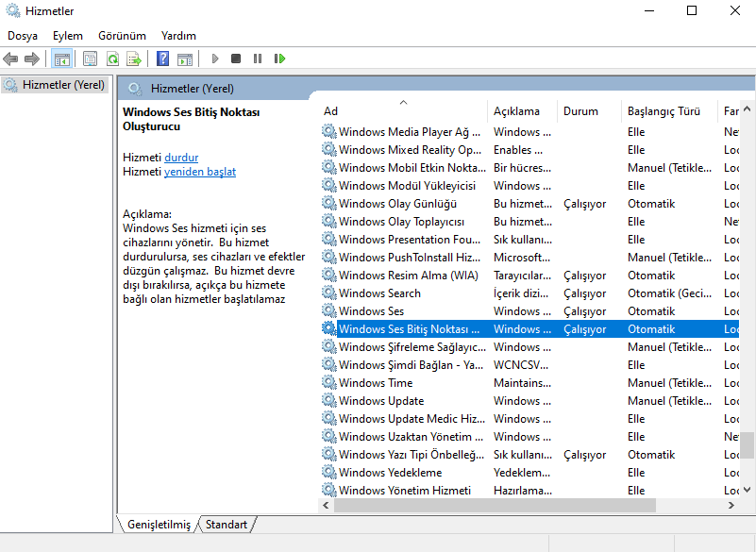756x552 pixels.
Task: Switch to the Standart tab
Action: [x=227, y=525]
